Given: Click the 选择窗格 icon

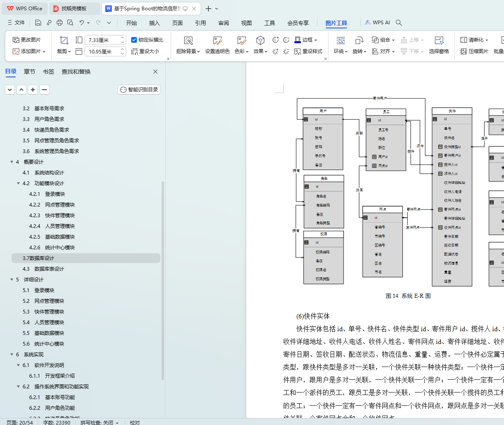Looking at the screenshot, I should click(439, 40).
